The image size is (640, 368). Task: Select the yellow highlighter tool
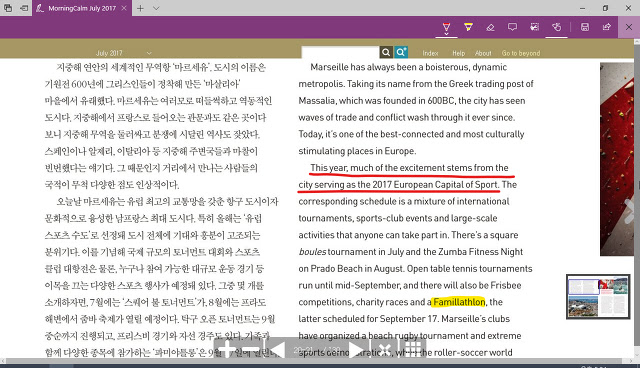tap(468, 27)
